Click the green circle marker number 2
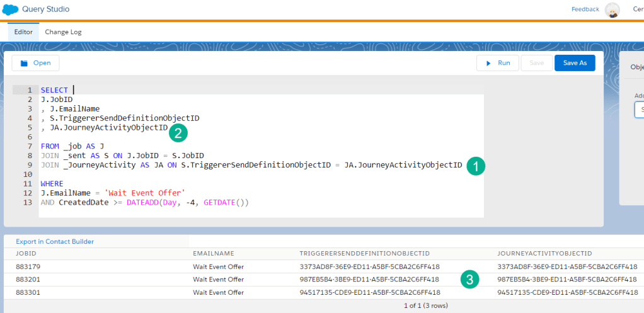644x313 pixels. coord(178,133)
